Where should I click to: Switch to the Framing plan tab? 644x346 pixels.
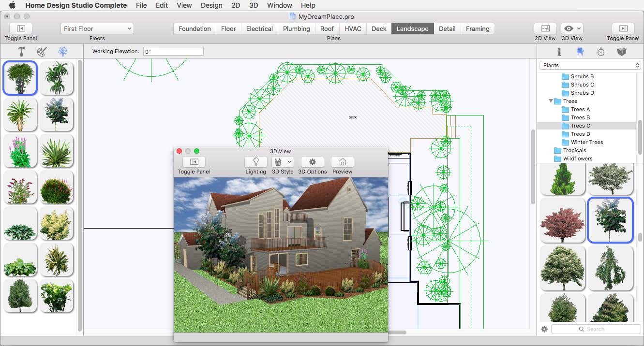(478, 29)
